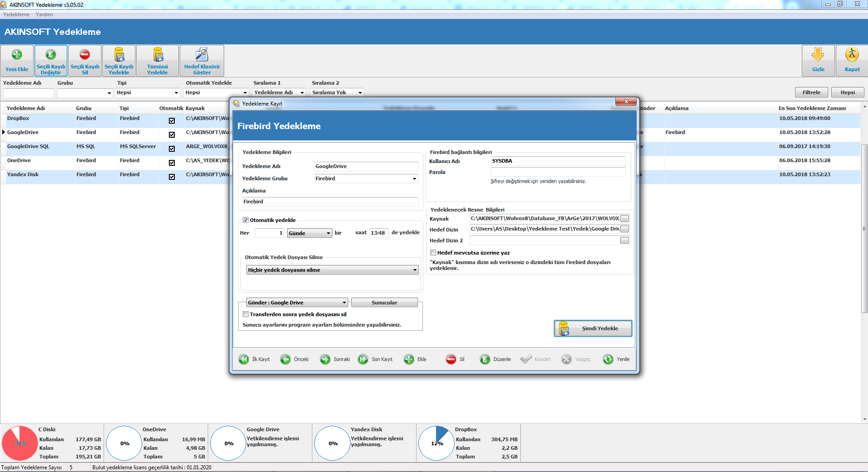This screenshot has height=472, width=868.
Task: Click the Seçili Kaydı Sil icon
Action: pos(85,55)
